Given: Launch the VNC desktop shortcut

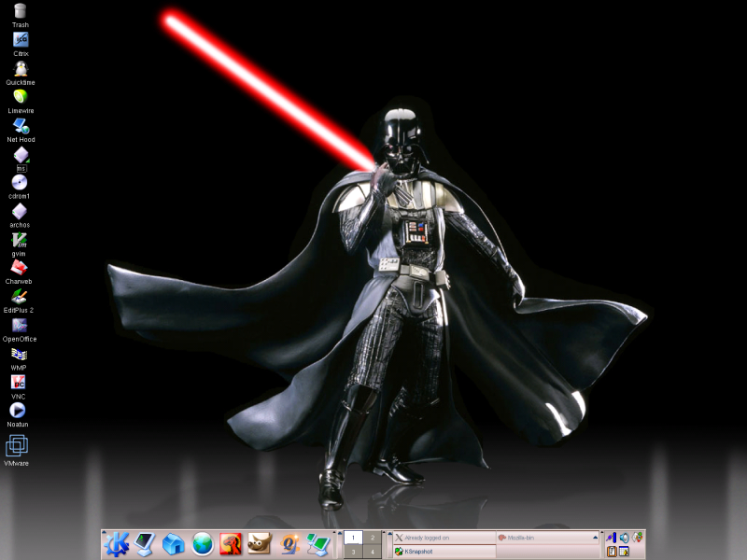Looking at the screenshot, I should pyautogui.click(x=18, y=383).
